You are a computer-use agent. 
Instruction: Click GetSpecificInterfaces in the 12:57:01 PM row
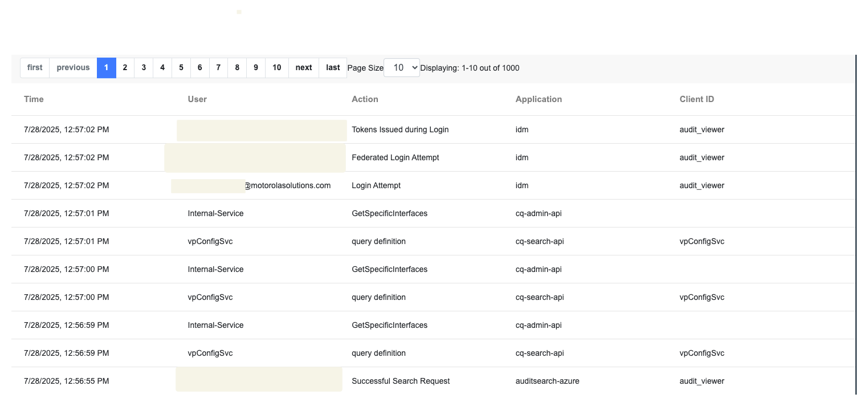pyautogui.click(x=389, y=213)
